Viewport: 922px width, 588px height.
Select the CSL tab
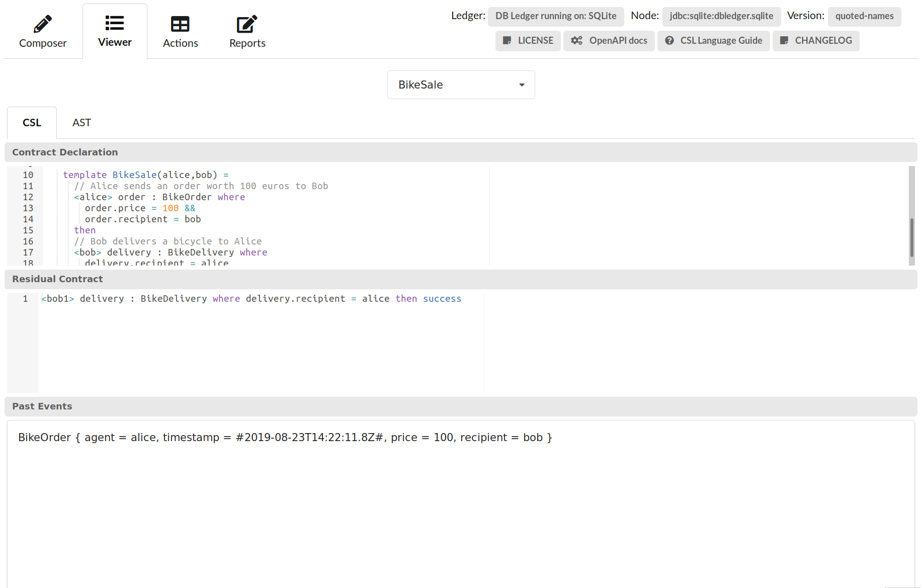[32, 123]
